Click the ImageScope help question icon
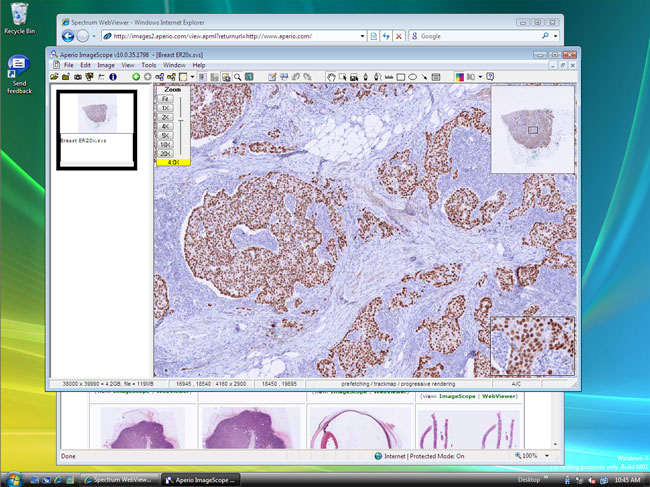650x487 pixels. coord(490,77)
